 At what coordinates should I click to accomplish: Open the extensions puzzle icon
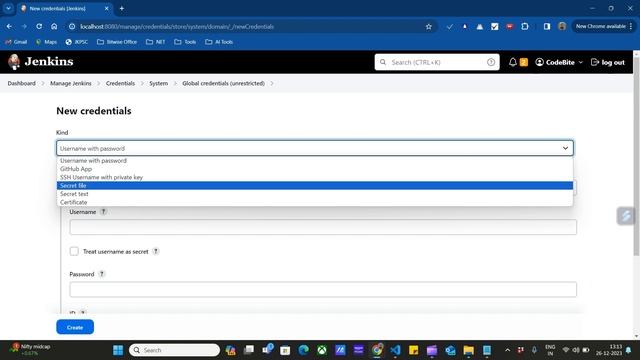525,27
